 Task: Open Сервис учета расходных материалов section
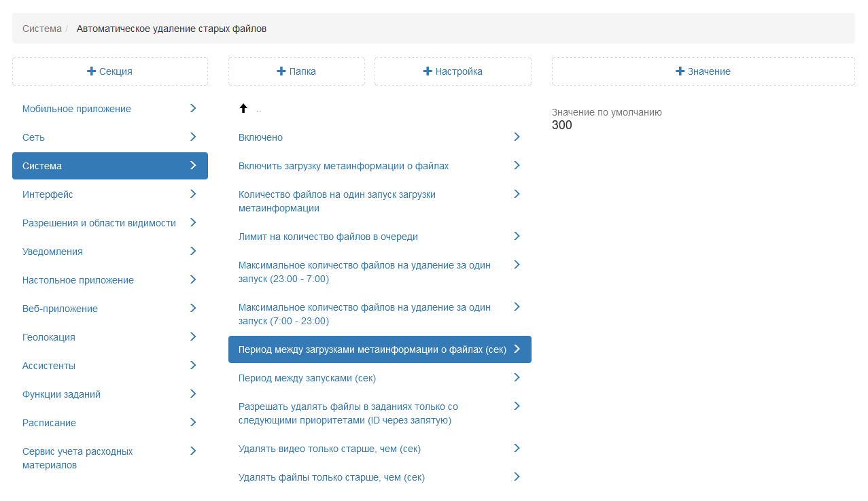77,458
